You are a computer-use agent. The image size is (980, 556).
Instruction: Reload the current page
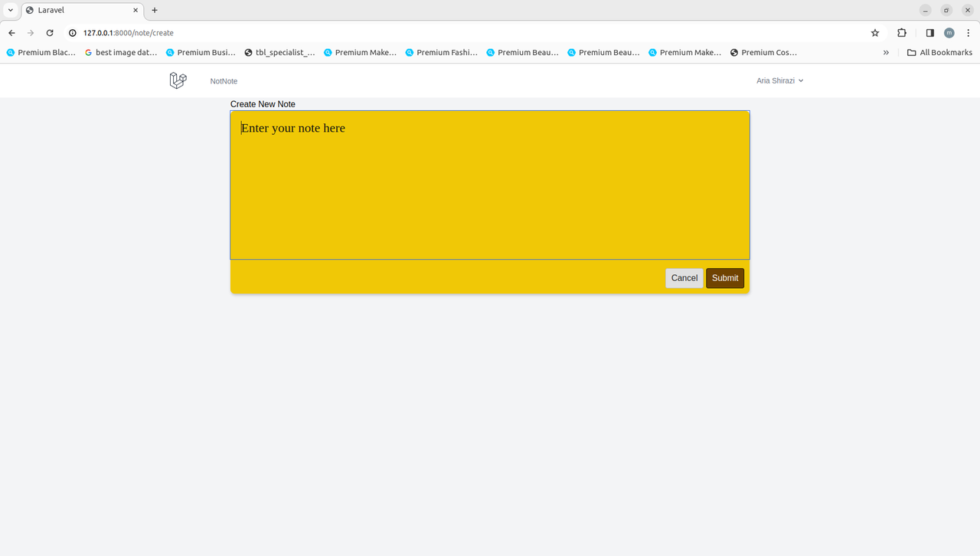point(50,33)
